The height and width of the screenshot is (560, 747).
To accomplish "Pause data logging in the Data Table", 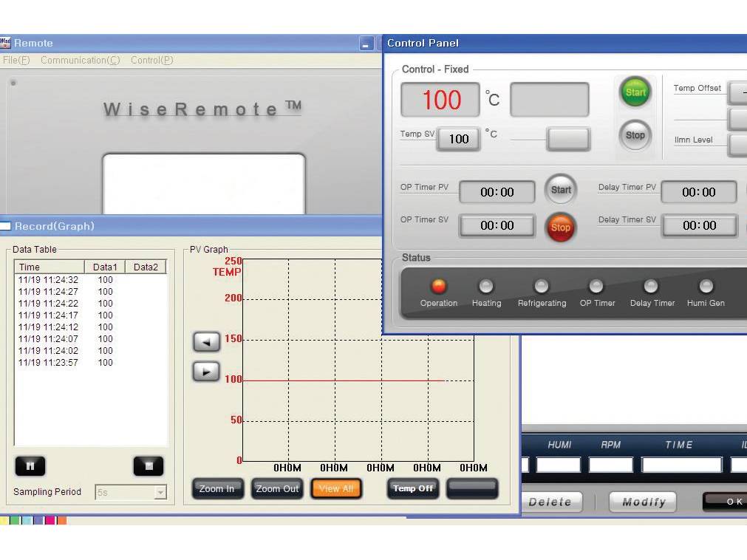I will point(30,465).
